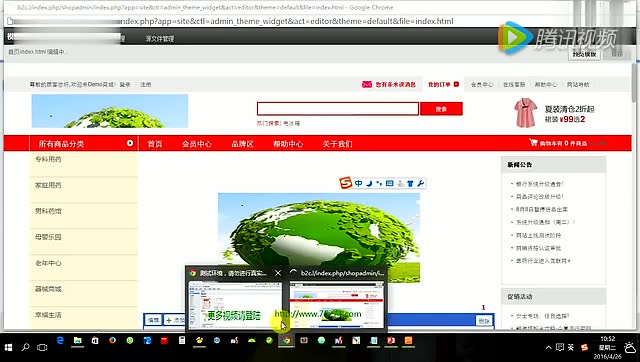Open Task View on the taskbar

tap(42, 347)
